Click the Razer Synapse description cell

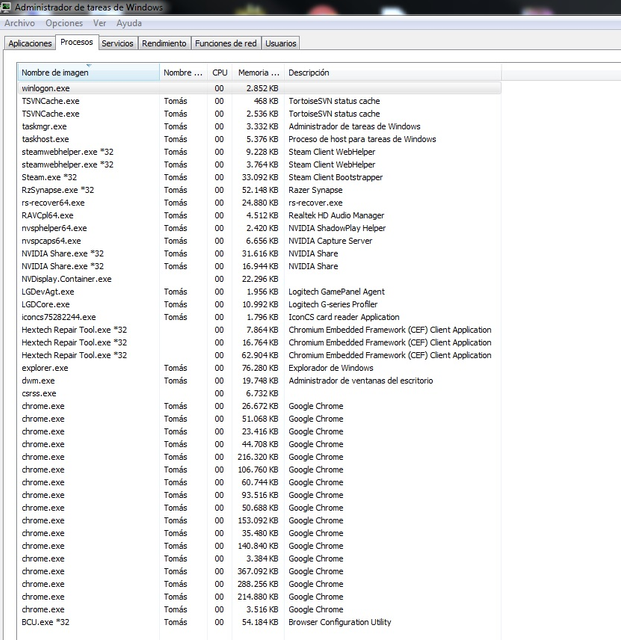tap(316, 190)
